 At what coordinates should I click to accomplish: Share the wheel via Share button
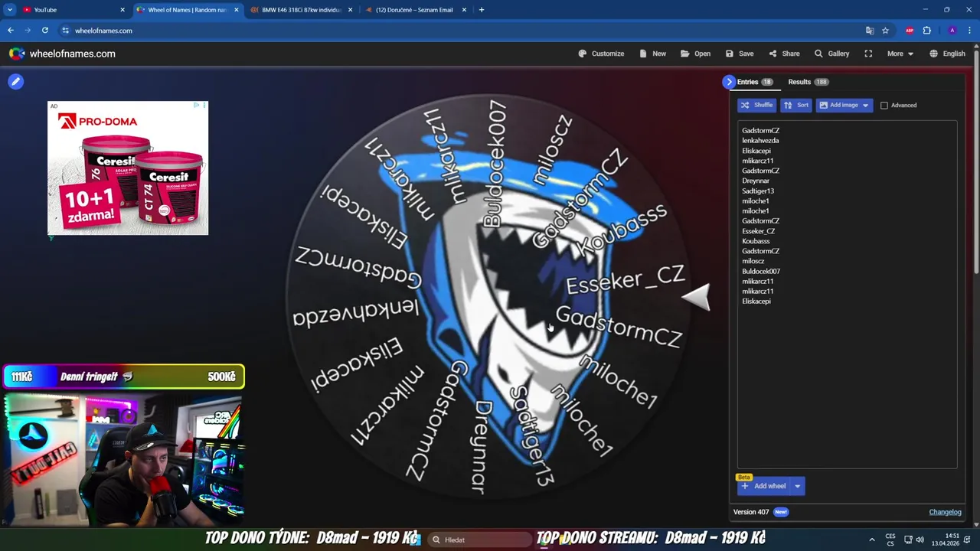(784, 54)
